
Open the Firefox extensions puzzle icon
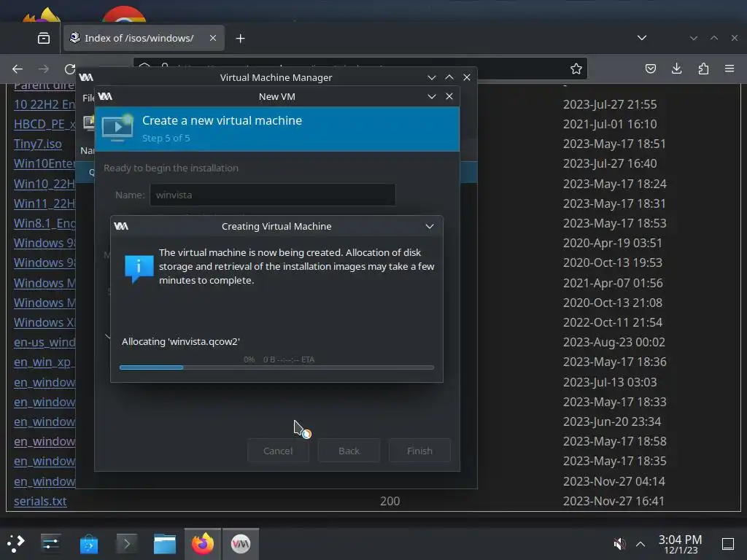coord(703,69)
